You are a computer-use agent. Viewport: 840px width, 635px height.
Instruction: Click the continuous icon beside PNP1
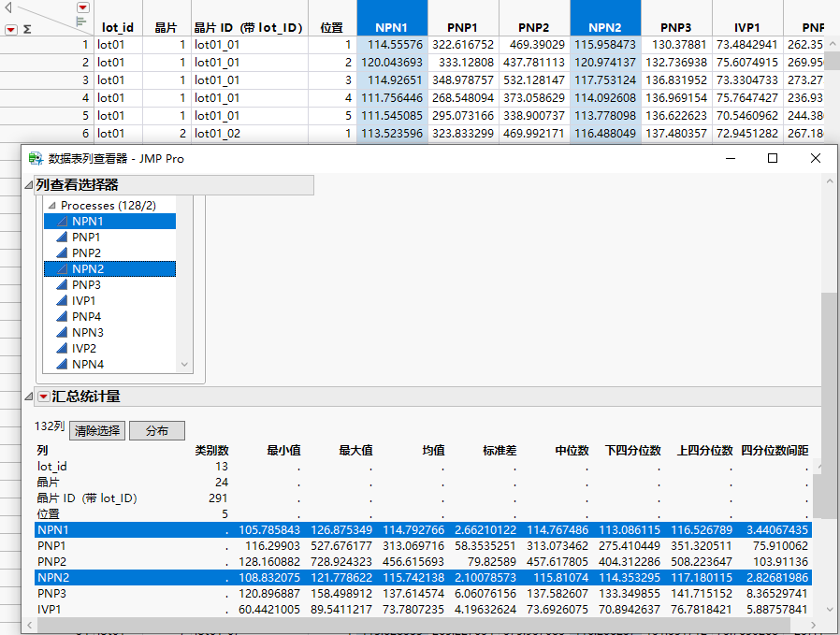(61, 238)
